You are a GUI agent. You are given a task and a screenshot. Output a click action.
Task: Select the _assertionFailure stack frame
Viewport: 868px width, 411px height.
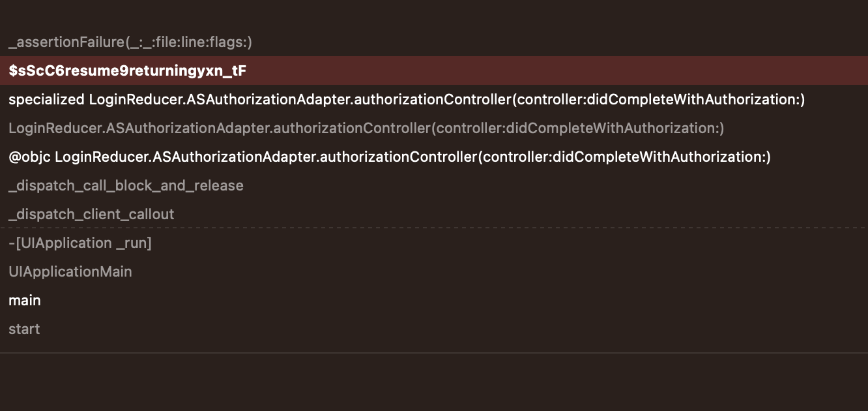[130, 42]
